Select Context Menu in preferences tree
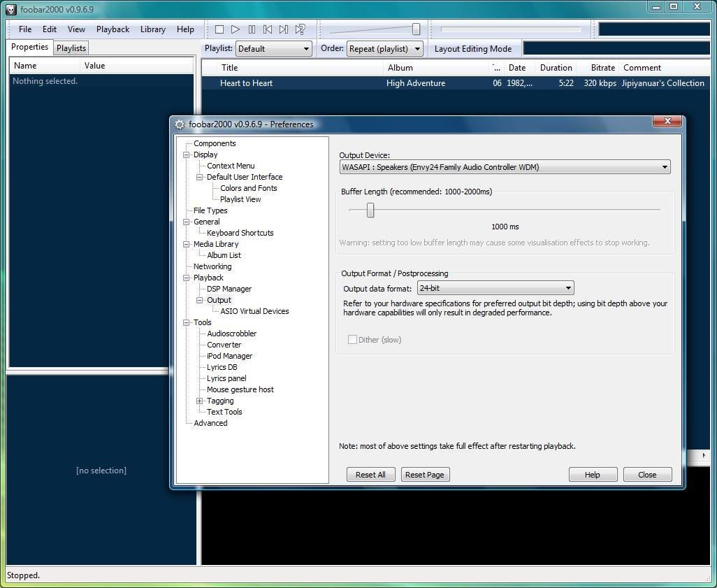Screen dimensions: 717x588 pyautogui.click(x=231, y=166)
